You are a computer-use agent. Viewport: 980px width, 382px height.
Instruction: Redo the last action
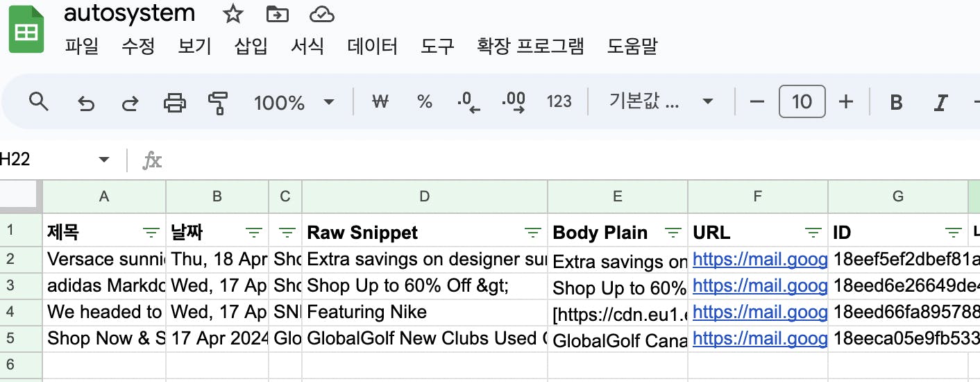(130, 103)
